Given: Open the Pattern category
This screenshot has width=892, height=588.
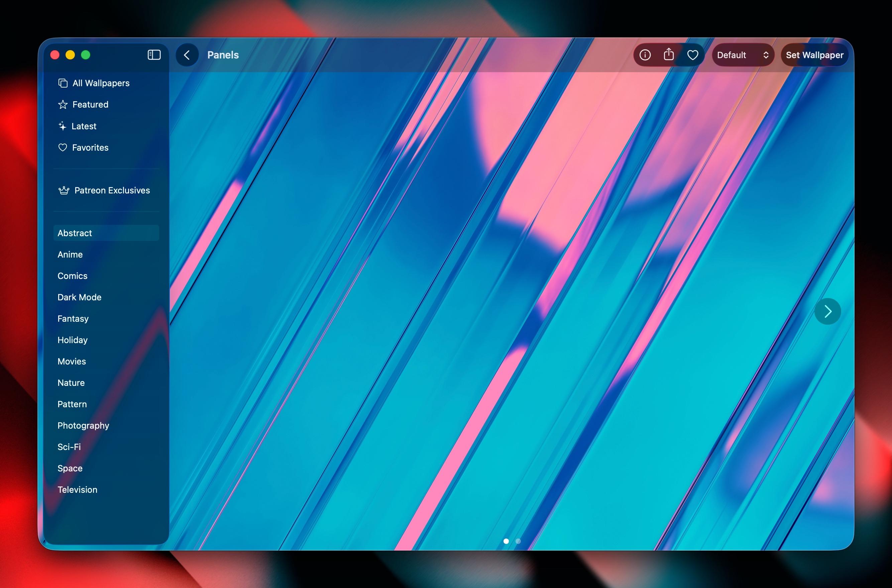Looking at the screenshot, I should [x=106, y=404].
